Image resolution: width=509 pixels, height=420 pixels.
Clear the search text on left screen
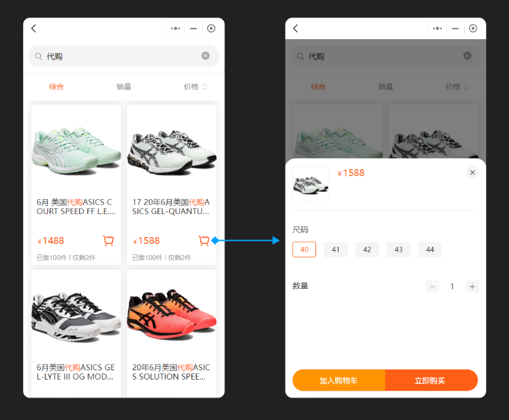point(205,56)
